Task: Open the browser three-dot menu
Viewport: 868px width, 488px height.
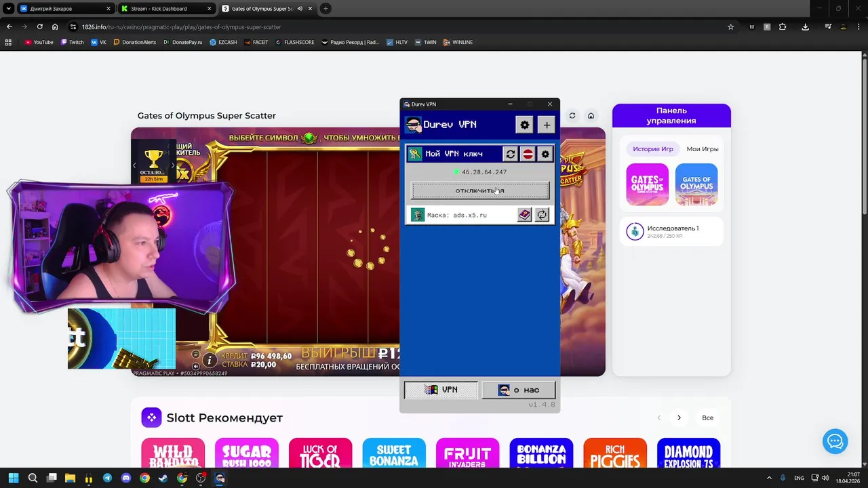Action: 858,27
